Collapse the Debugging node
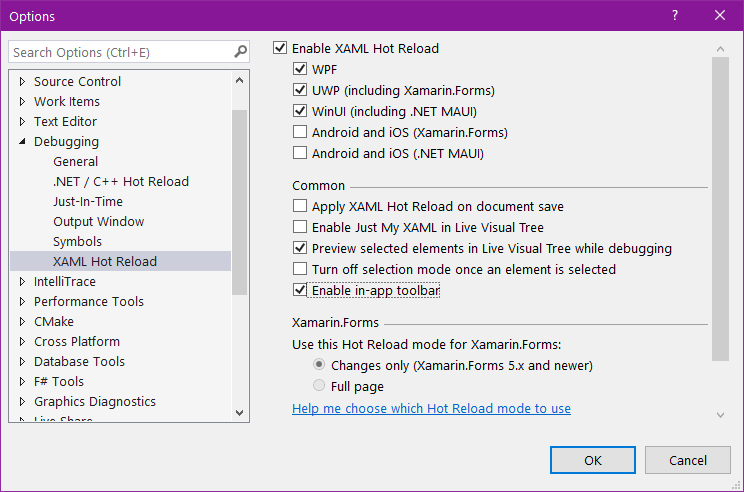Viewport: 744px width, 492px height. pyautogui.click(x=22, y=141)
